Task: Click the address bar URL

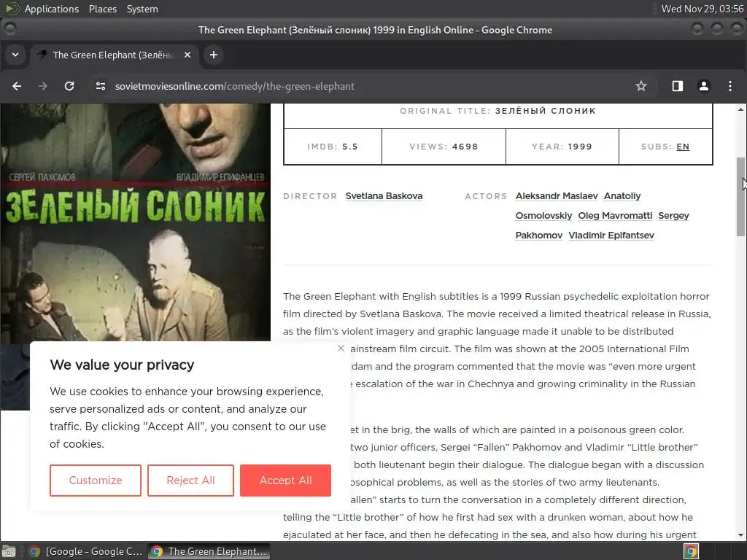Action: (235, 86)
